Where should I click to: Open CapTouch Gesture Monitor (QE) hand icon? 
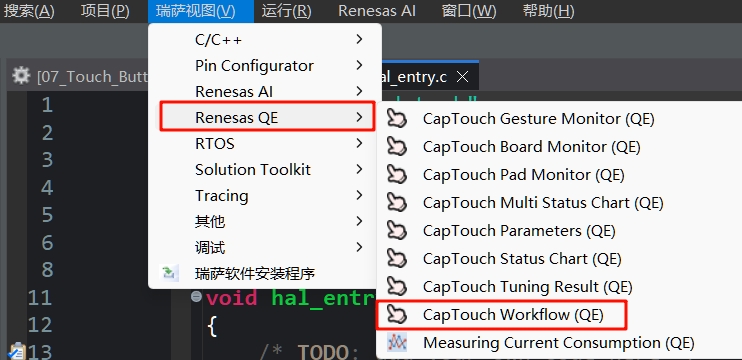pos(397,118)
